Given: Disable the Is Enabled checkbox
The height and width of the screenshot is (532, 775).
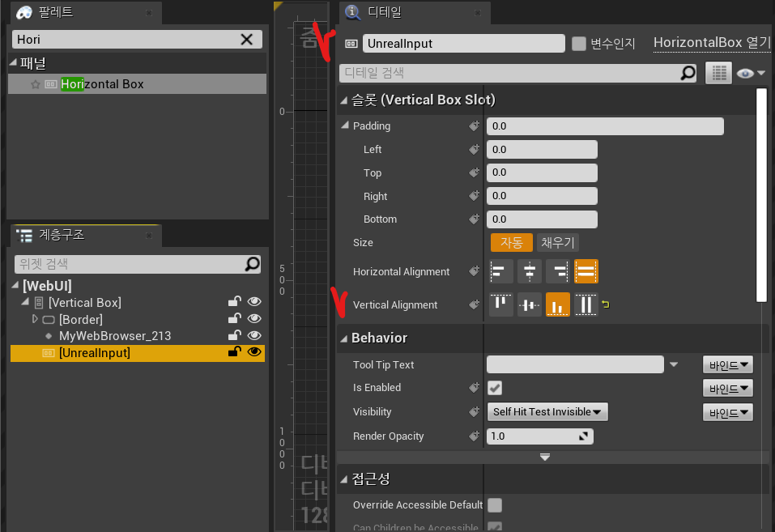Looking at the screenshot, I should [x=494, y=388].
